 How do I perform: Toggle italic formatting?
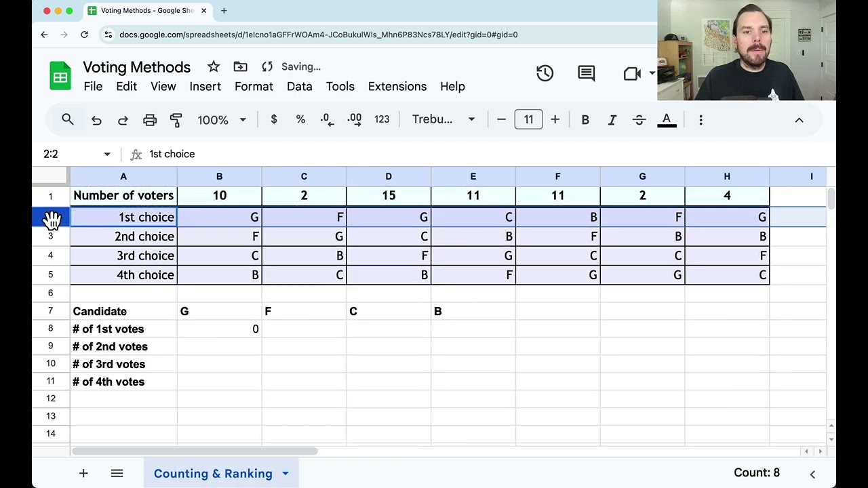(612, 119)
